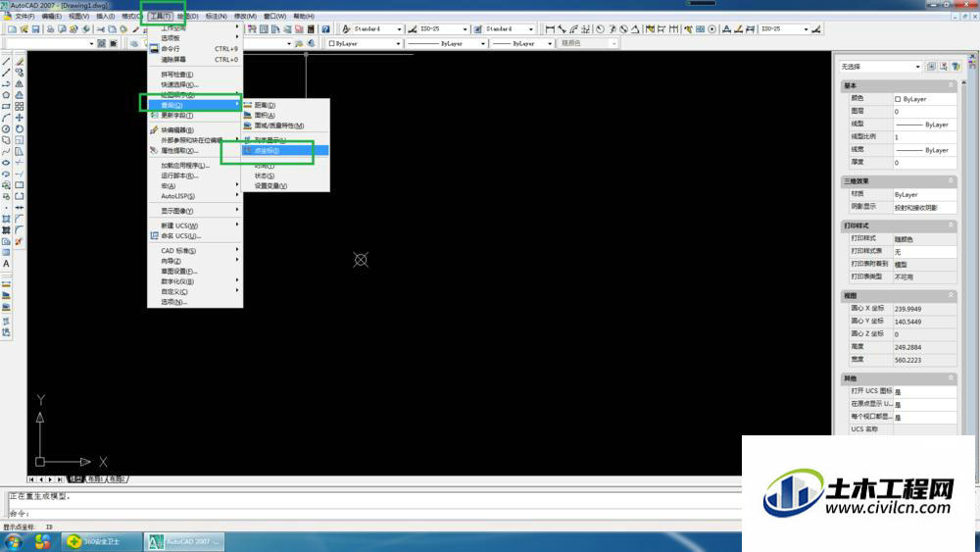Collapse the 视图 section in Properties

[x=951, y=295]
